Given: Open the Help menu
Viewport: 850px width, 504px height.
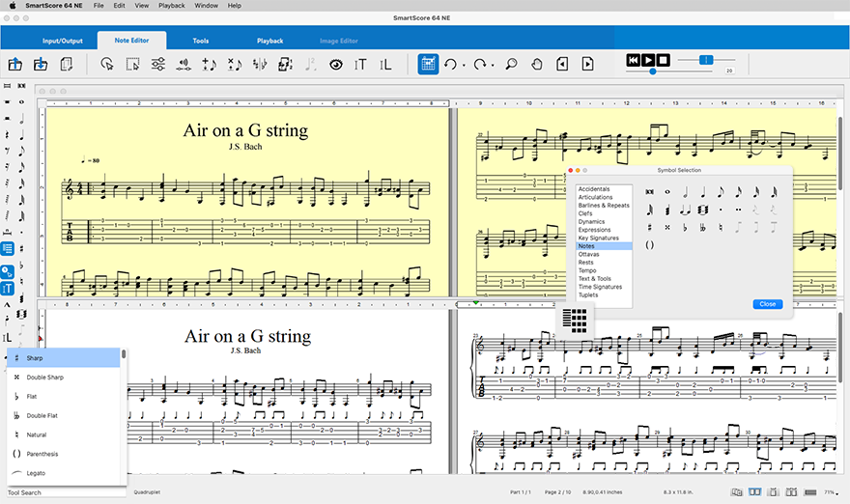Looking at the screenshot, I should (234, 6).
